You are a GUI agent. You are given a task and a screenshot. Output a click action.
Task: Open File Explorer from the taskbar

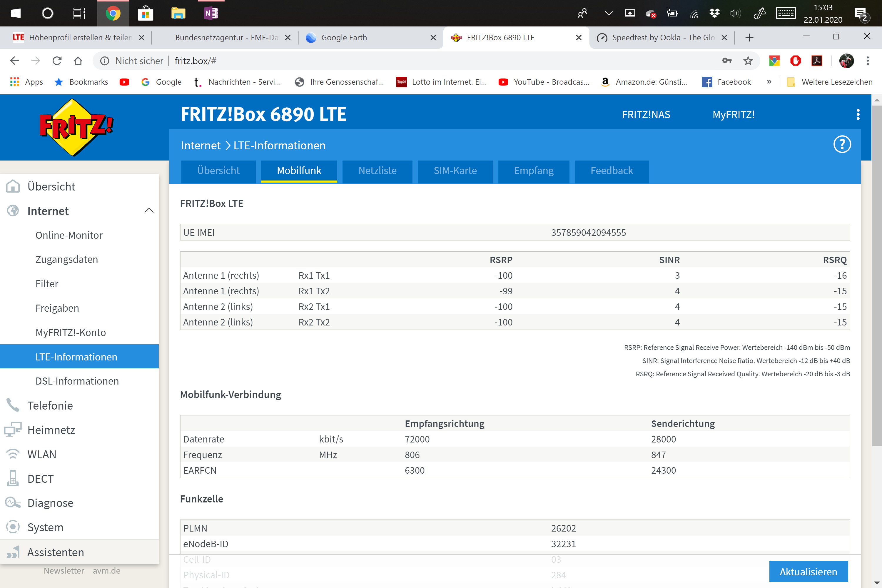tap(178, 14)
